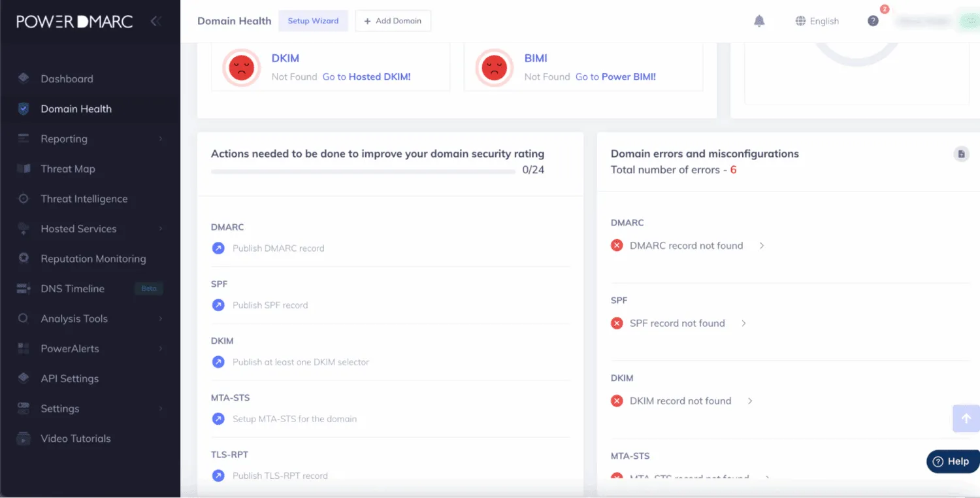This screenshot has height=498, width=980.
Task: Click the globe language icon
Action: 800,21
